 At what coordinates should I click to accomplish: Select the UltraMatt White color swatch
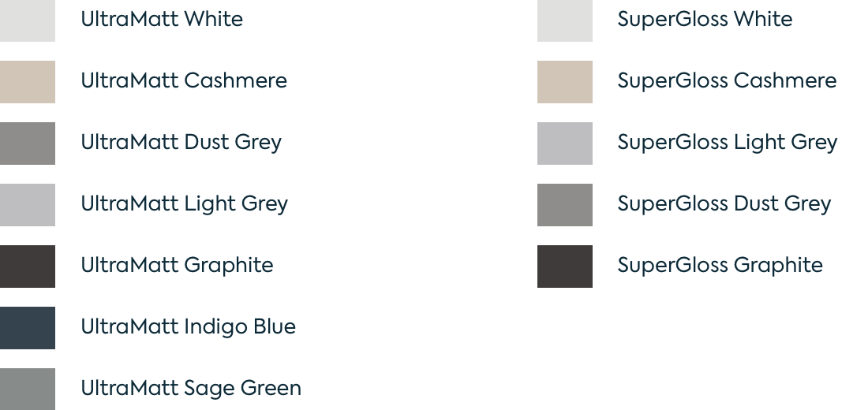(28, 20)
